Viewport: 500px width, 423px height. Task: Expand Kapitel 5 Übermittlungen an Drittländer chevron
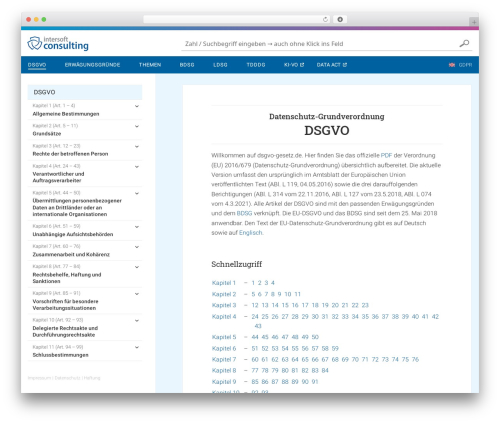pos(137,193)
